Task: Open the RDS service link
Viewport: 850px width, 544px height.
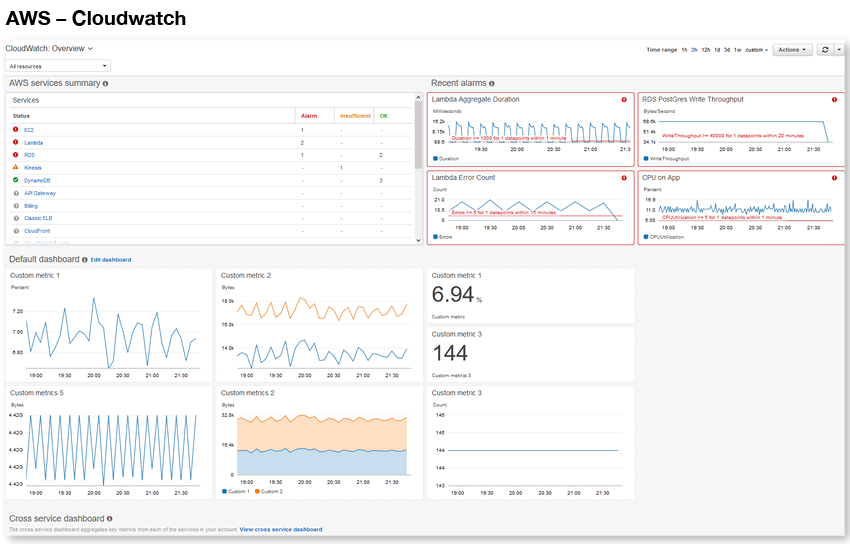Action: click(29, 155)
